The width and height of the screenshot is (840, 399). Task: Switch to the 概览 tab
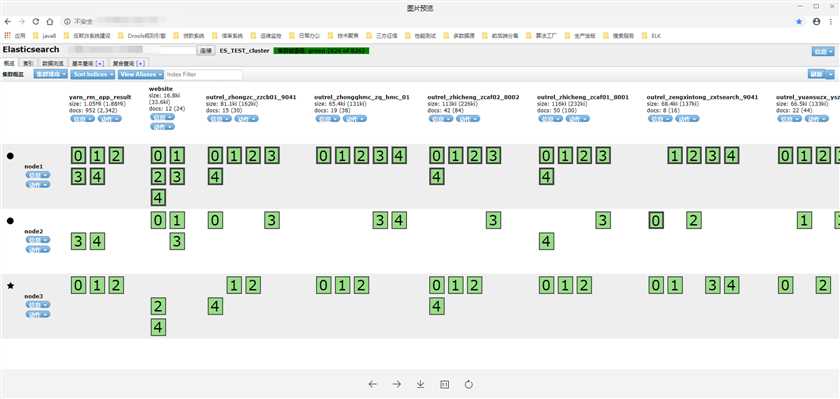pyautogui.click(x=9, y=63)
